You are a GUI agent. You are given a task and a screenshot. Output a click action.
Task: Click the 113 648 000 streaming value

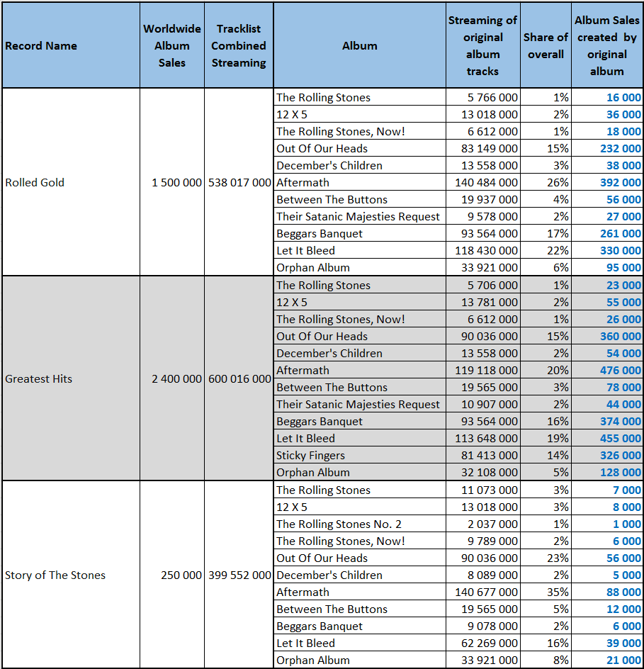point(486,438)
